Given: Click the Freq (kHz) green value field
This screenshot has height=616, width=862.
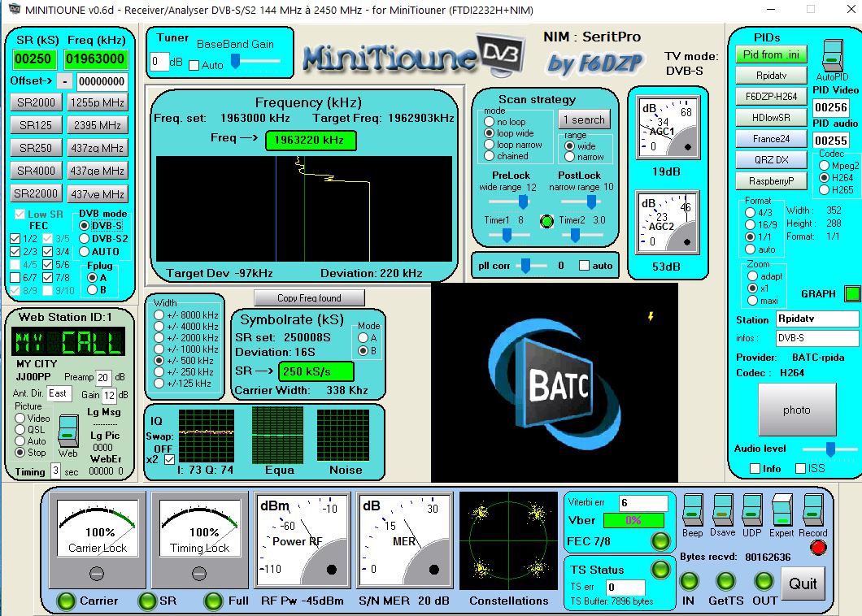Looking at the screenshot, I should coord(95,59).
